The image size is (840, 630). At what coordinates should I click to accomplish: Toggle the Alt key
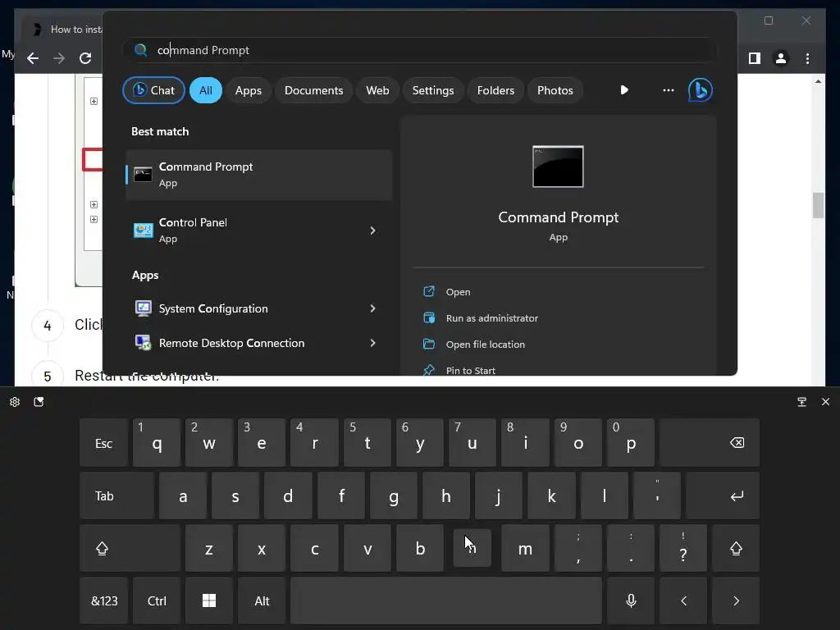(x=262, y=600)
